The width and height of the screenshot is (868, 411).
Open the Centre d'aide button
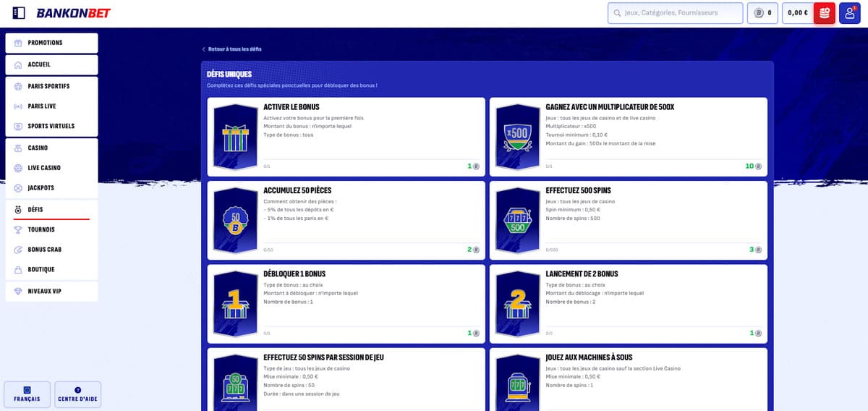(78, 394)
